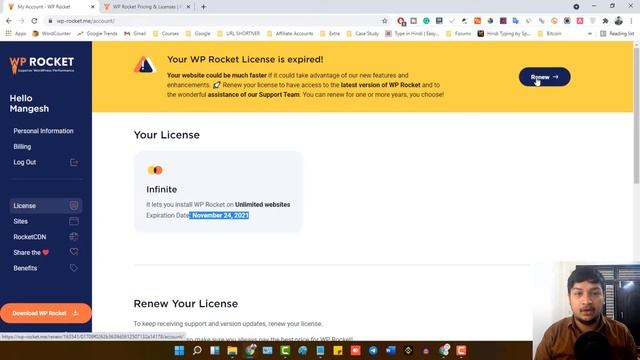The width and height of the screenshot is (640, 360).
Task: Click the heart outline icon in sidebar
Action: pos(74,252)
